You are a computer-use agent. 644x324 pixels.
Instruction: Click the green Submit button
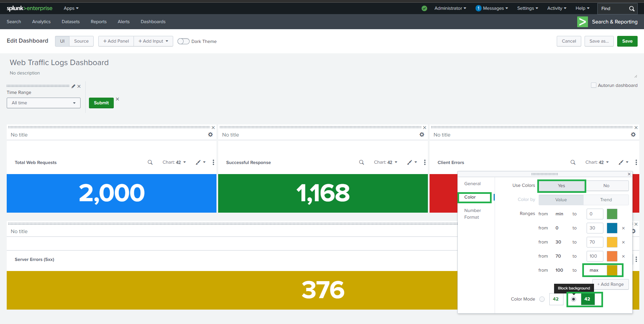tap(101, 103)
